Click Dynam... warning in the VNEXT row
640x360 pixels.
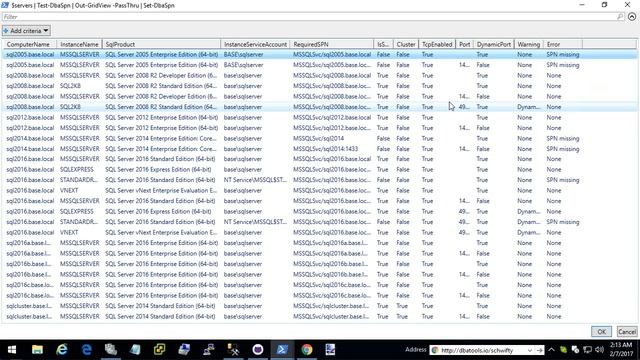pyautogui.click(x=529, y=232)
